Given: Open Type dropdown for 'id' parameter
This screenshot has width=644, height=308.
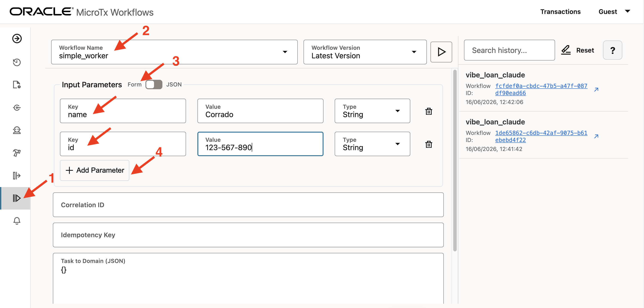Looking at the screenshot, I should 372,144.
